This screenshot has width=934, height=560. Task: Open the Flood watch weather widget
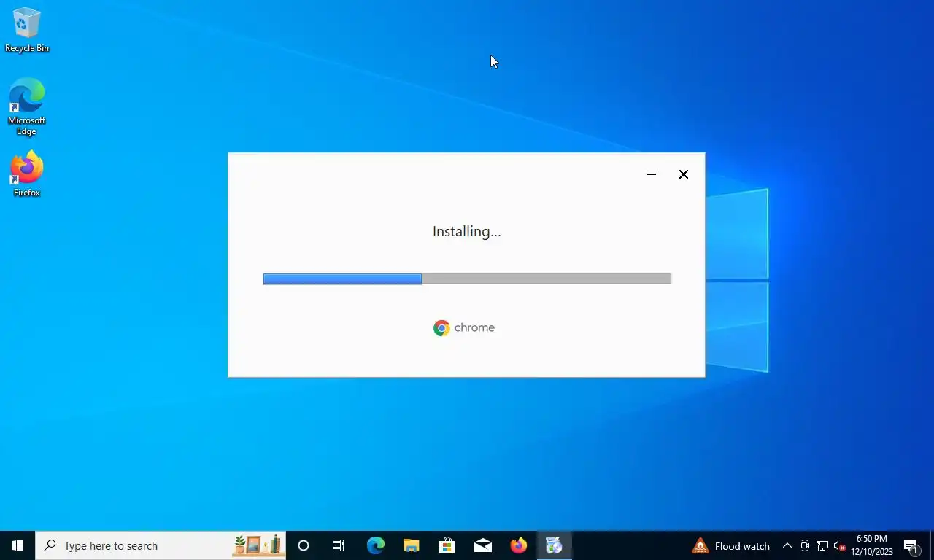(x=731, y=545)
